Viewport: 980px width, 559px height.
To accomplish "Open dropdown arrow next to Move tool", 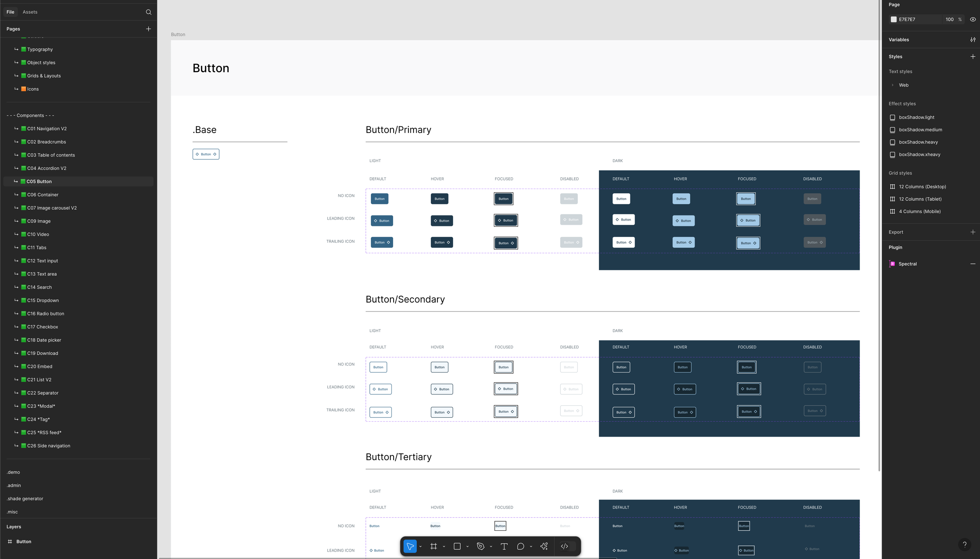I will click(x=420, y=546).
